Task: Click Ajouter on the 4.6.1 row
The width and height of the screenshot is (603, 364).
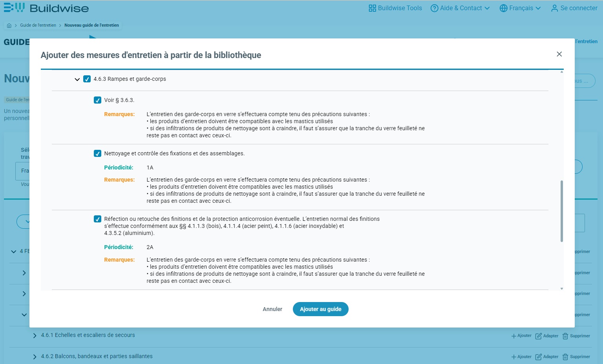Action: [521, 336]
